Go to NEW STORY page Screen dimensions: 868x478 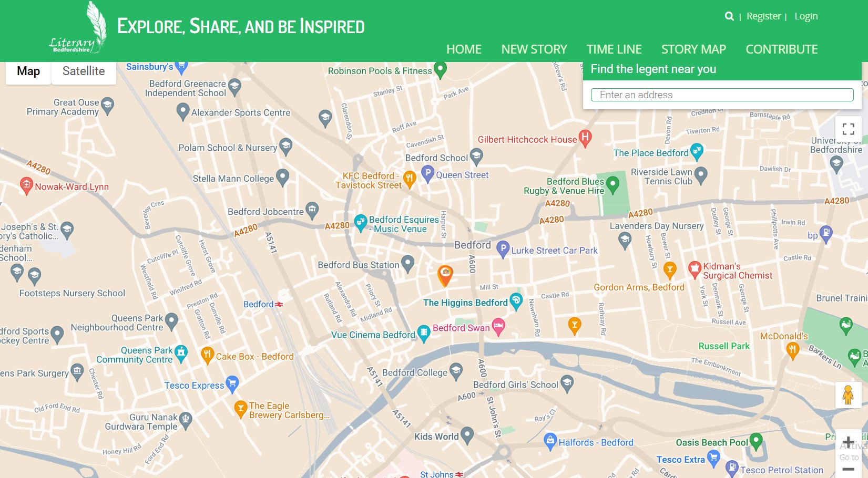click(534, 49)
